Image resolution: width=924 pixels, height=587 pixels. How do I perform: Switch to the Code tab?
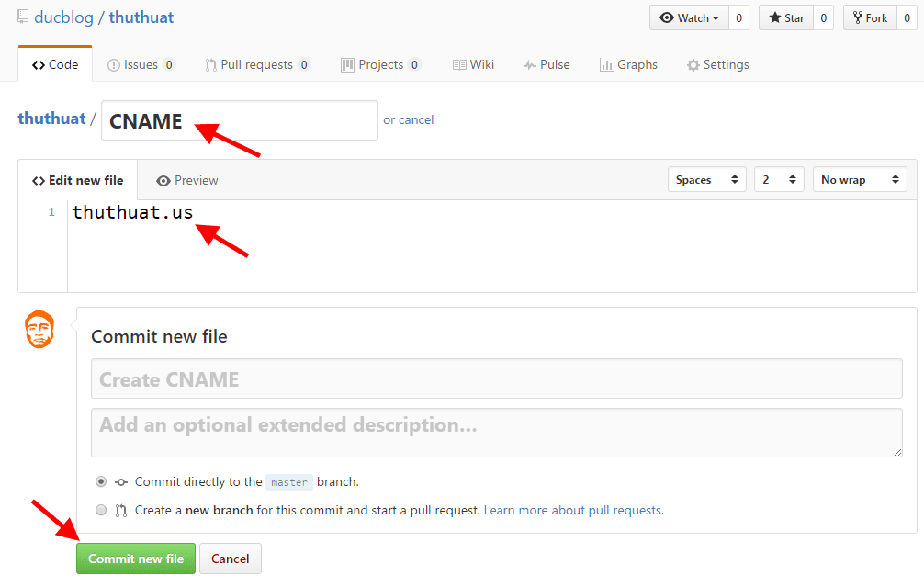click(55, 64)
